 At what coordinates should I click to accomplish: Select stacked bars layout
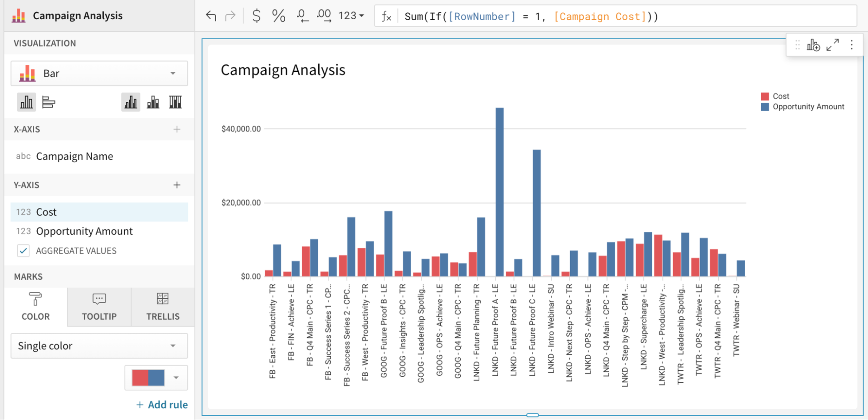pyautogui.click(x=153, y=102)
